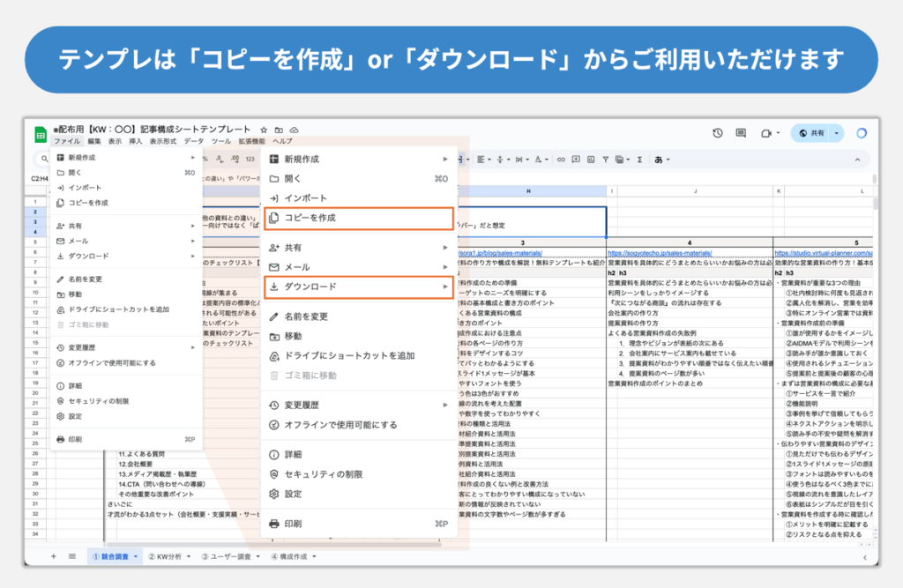The height and width of the screenshot is (588, 903).
Task: Open the studio.virtual-planner.com link
Action: pyautogui.click(x=824, y=253)
